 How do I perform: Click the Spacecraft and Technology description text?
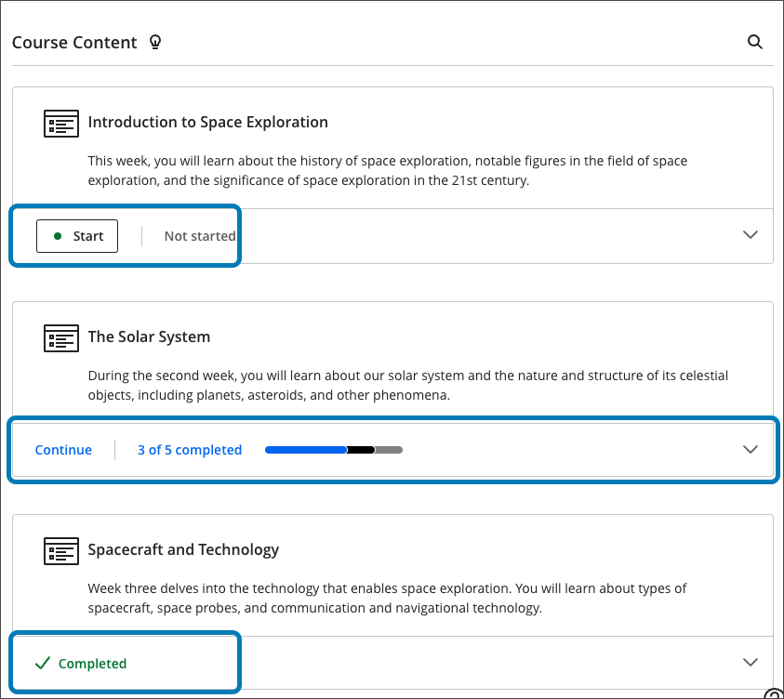click(x=387, y=598)
